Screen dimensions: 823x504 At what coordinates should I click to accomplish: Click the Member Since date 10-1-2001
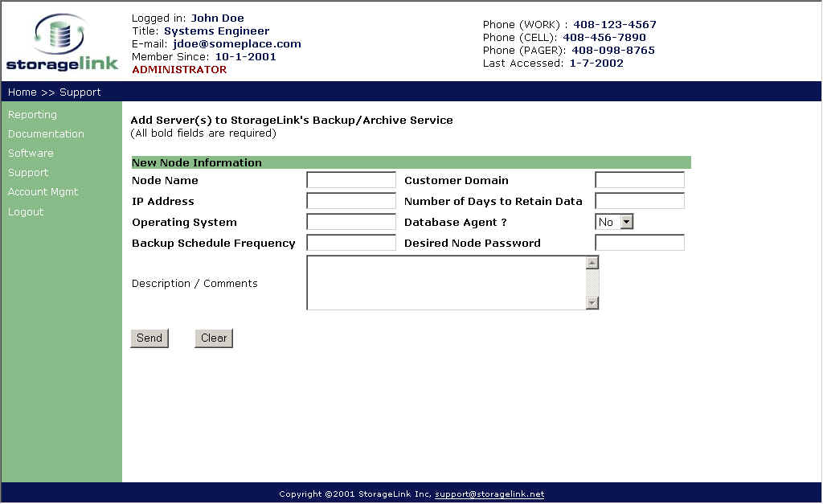[x=245, y=57]
